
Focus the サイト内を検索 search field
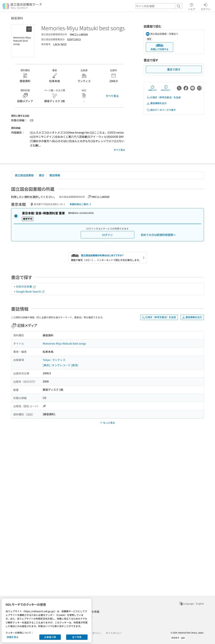coord(155,6)
